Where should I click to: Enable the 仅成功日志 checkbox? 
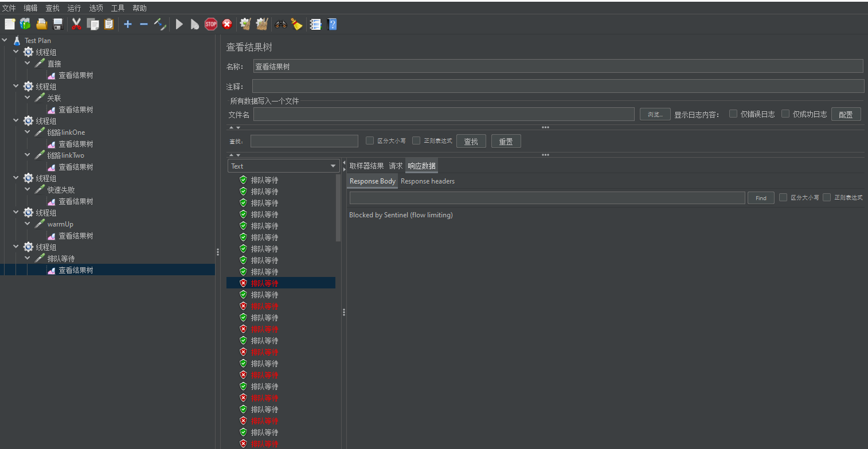[785, 114]
